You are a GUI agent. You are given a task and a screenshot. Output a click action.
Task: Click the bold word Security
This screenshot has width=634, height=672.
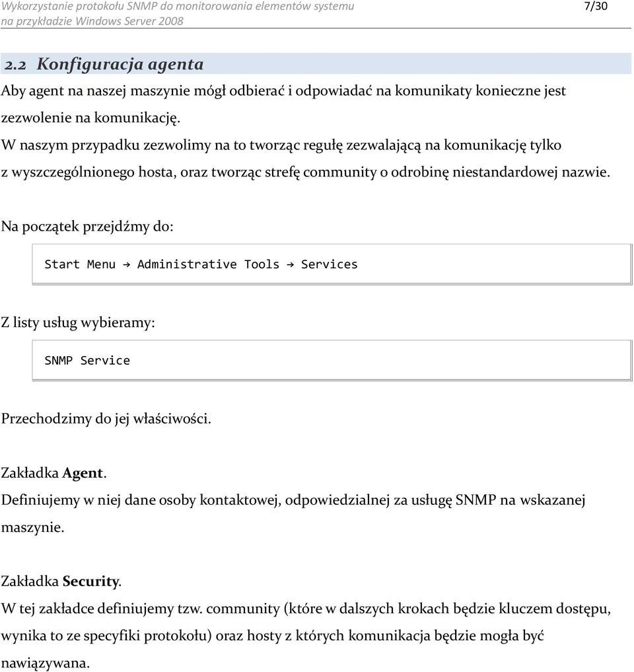click(x=90, y=581)
